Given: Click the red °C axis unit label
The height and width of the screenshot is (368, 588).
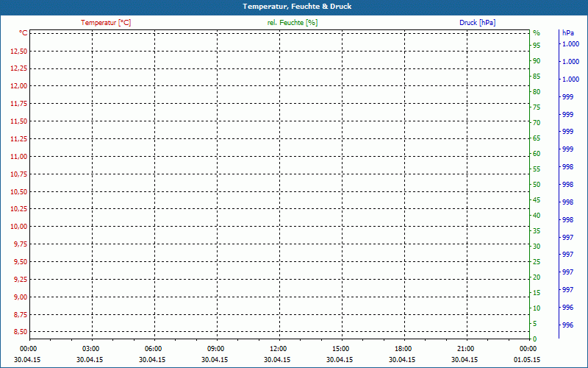Looking at the screenshot, I should click(x=24, y=33).
